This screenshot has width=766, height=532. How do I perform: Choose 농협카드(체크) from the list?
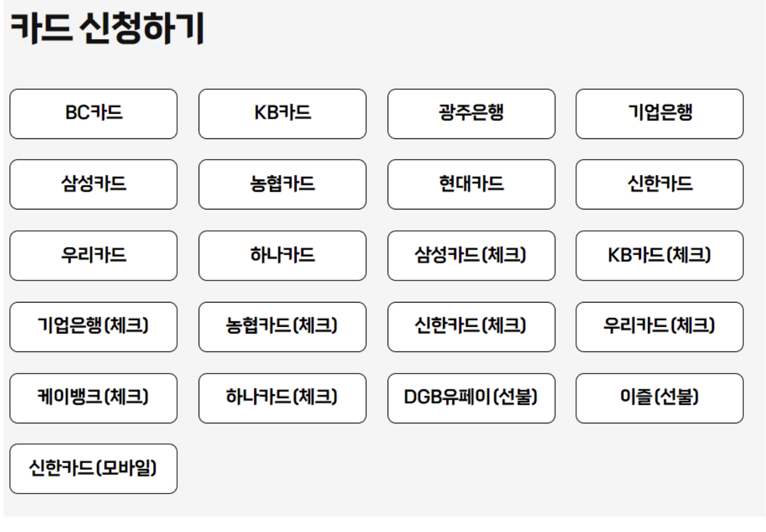tap(283, 327)
